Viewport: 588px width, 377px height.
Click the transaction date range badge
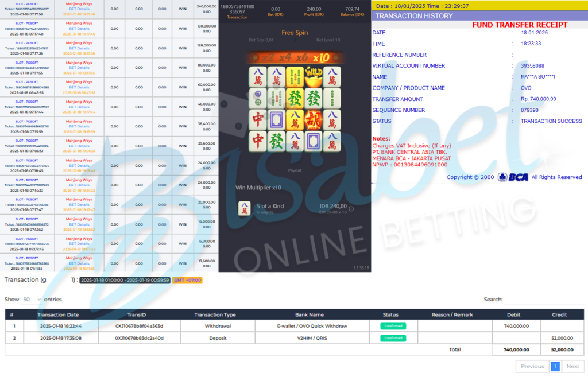point(125,280)
